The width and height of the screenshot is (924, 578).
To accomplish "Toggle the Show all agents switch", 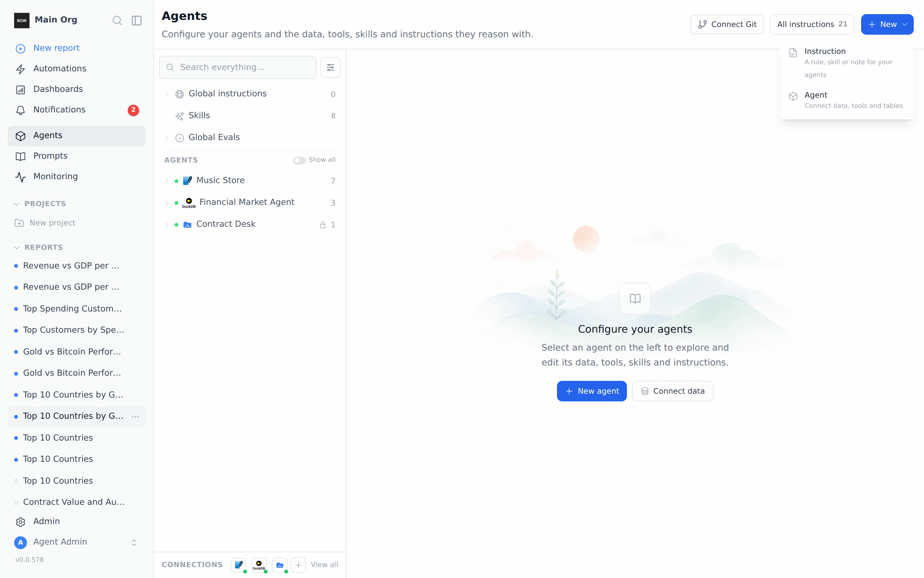I will point(299,160).
